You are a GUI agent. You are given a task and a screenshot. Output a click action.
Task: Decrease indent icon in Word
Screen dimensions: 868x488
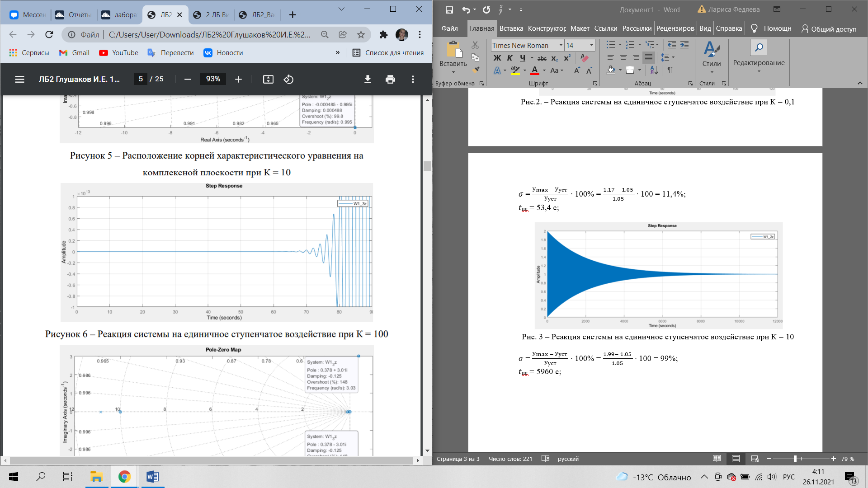(672, 45)
